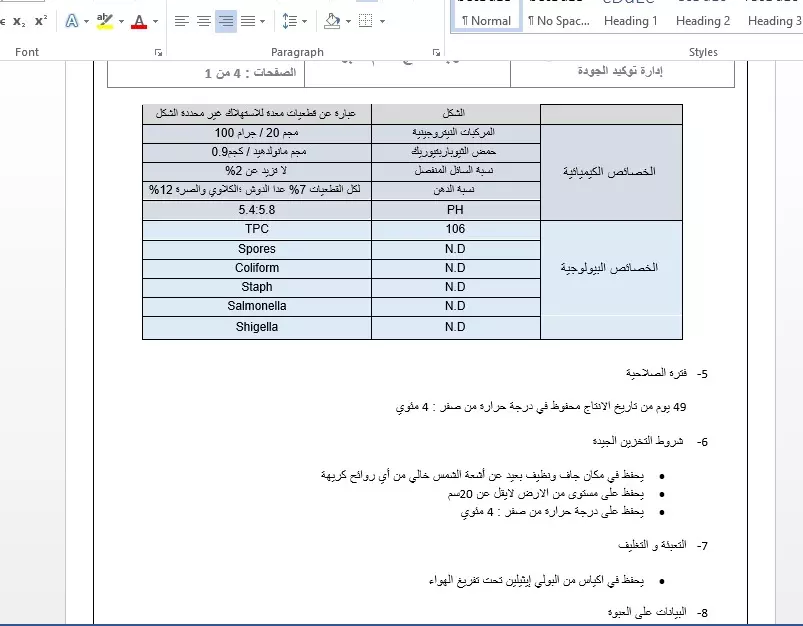Apply the Heading 1 style
803x626 pixels.
pyautogui.click(x=630, y=20)
